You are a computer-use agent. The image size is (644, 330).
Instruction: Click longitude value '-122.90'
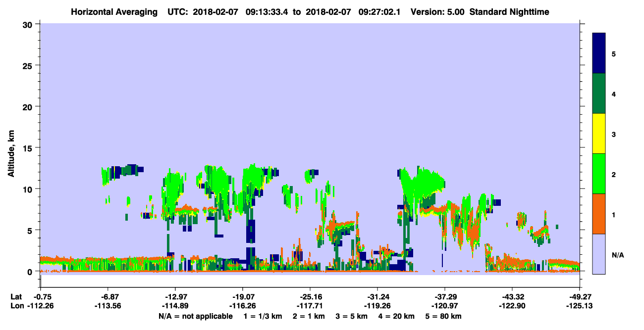[x=512, y=306]
